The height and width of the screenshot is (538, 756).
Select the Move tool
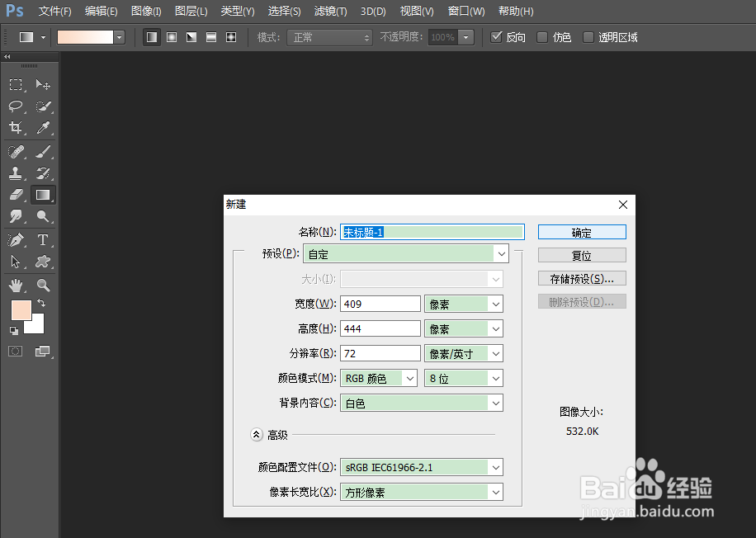(43, 85)
